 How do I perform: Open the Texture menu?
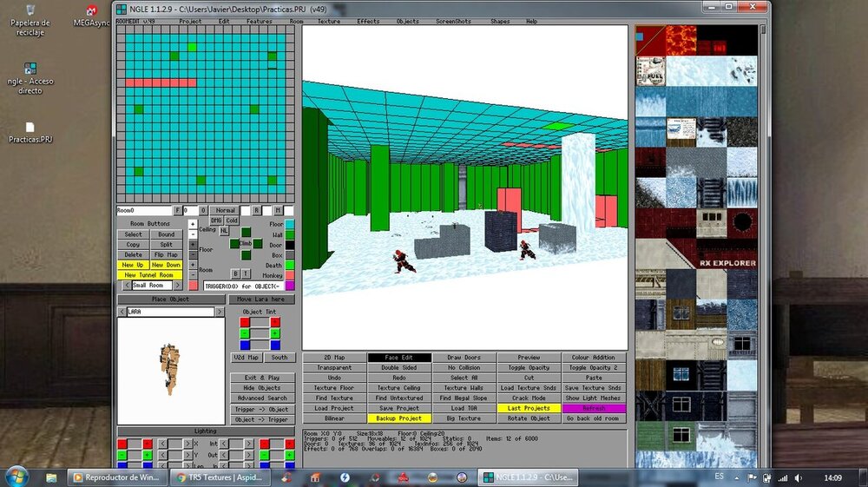(x=328, y=21)
